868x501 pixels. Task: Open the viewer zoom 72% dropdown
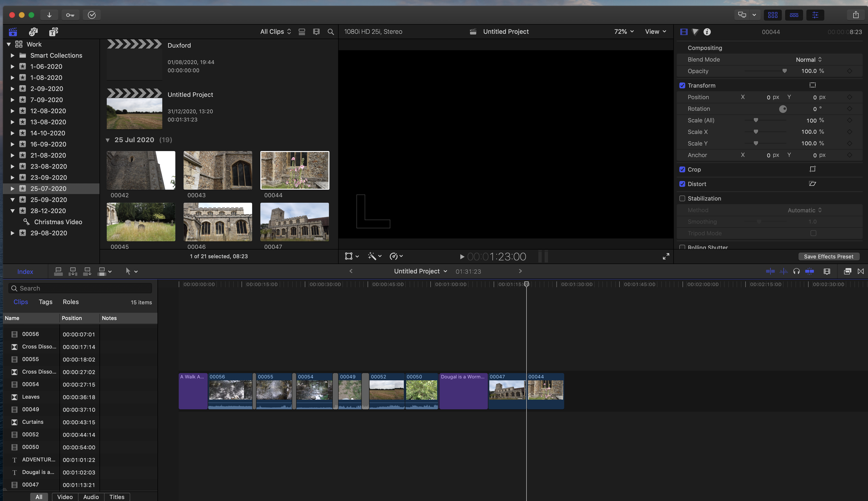[624, 32]
